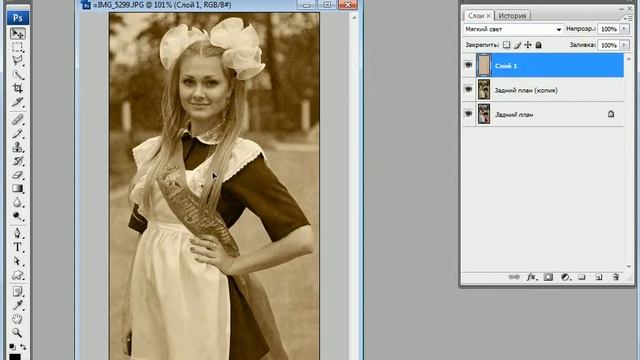This screenshot has width=640, height=360.
Task: Toggle lock image pixels brush icon
Action: point(518,45)
